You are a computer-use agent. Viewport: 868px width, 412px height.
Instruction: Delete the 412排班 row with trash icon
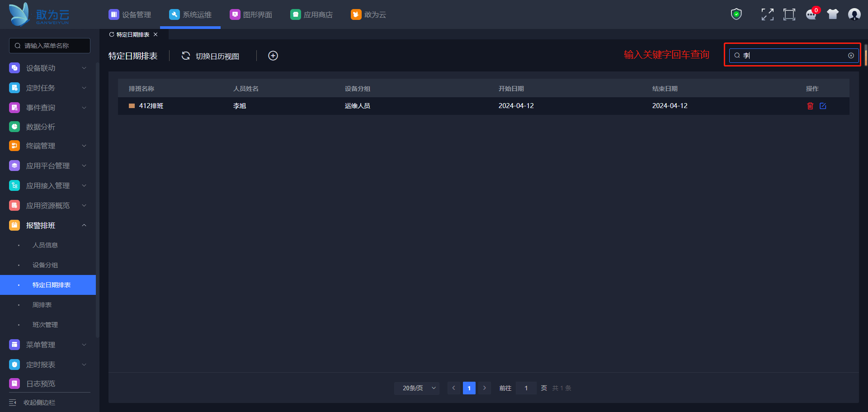(810, 106)
